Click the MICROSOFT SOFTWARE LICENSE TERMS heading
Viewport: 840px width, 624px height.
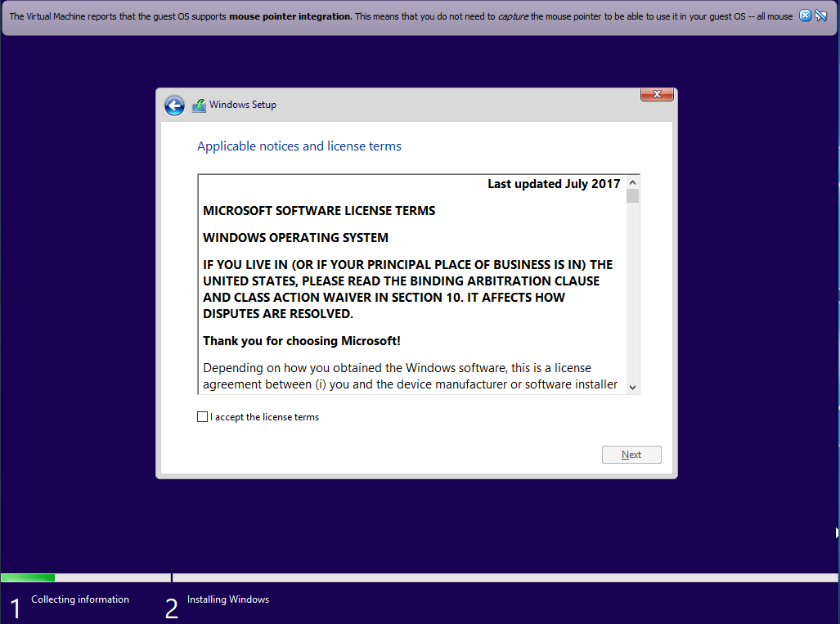319,210
